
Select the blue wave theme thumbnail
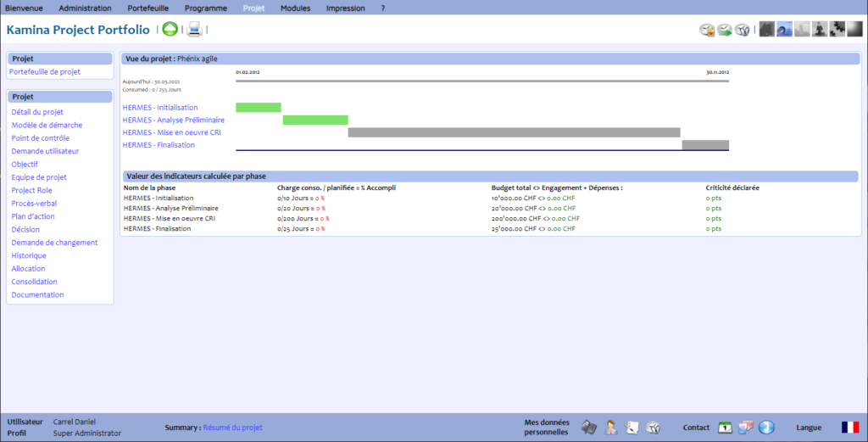pyautogui.click(x=784, y=30)
